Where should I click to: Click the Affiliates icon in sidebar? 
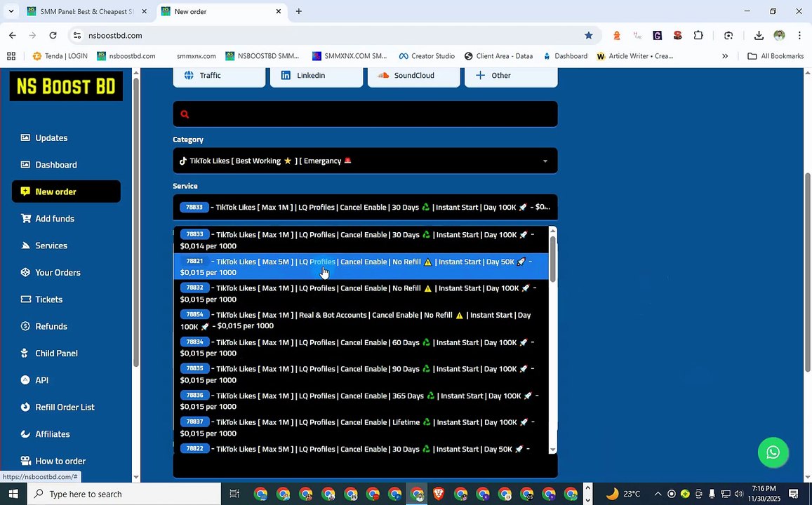click(25, 433)
